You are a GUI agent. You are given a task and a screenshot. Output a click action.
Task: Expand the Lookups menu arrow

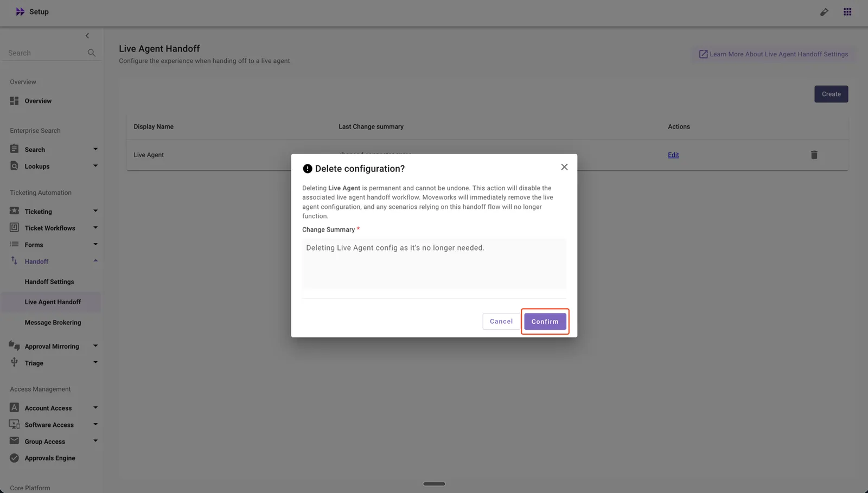[x=95, y=166]
